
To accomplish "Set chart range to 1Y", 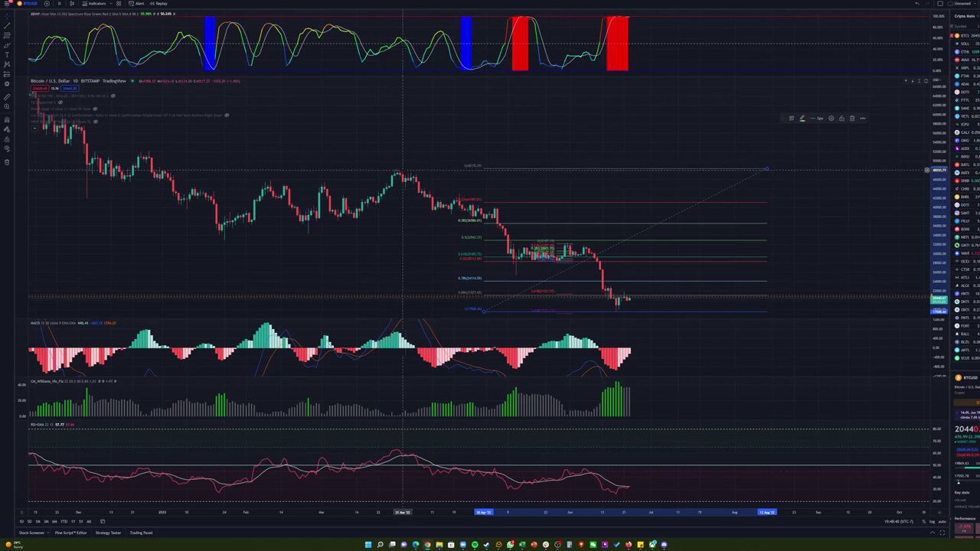I will (73, 521).
